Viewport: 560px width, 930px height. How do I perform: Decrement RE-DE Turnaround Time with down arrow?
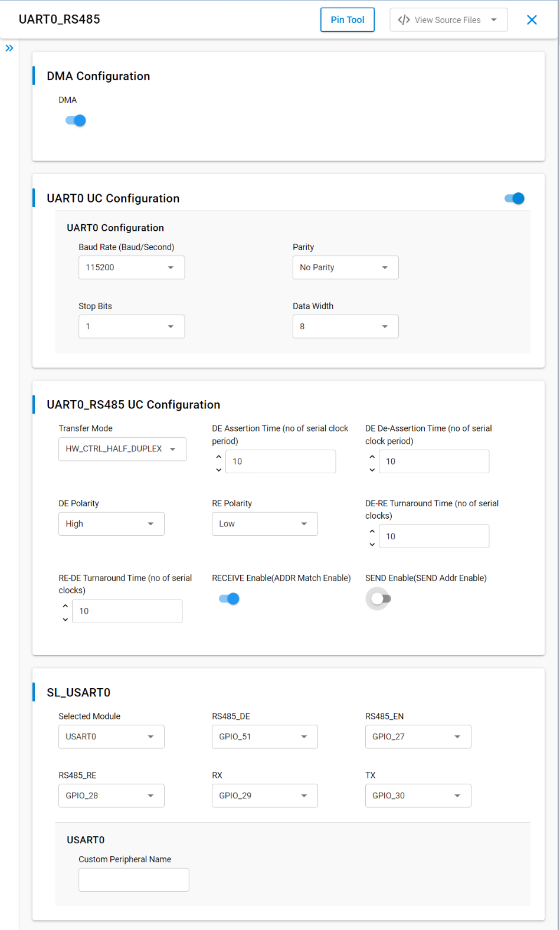coord(66,620)
